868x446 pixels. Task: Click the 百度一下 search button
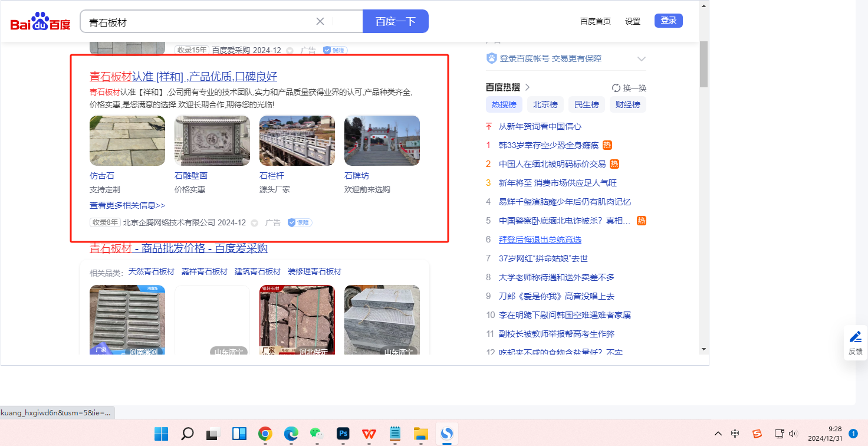(x=396, y=22)
